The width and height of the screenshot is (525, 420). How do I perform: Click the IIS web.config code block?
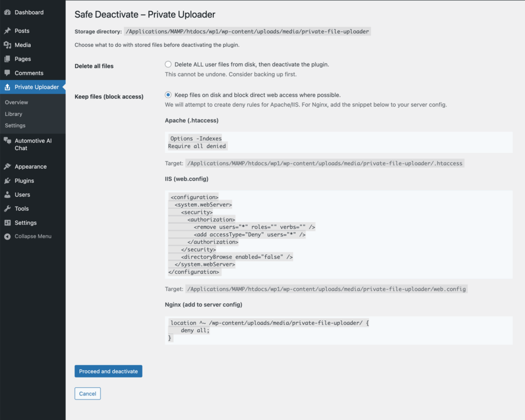coord(338,234)
